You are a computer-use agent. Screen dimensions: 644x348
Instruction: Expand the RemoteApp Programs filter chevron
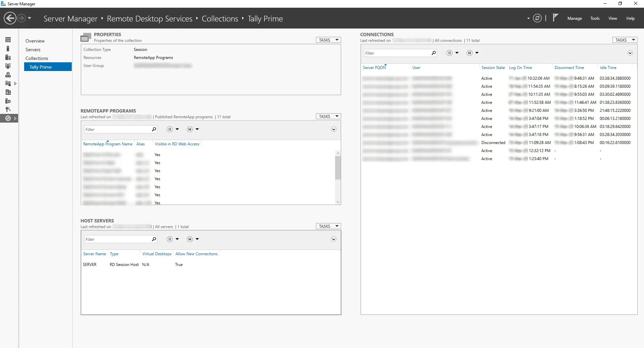pos(334,129)
